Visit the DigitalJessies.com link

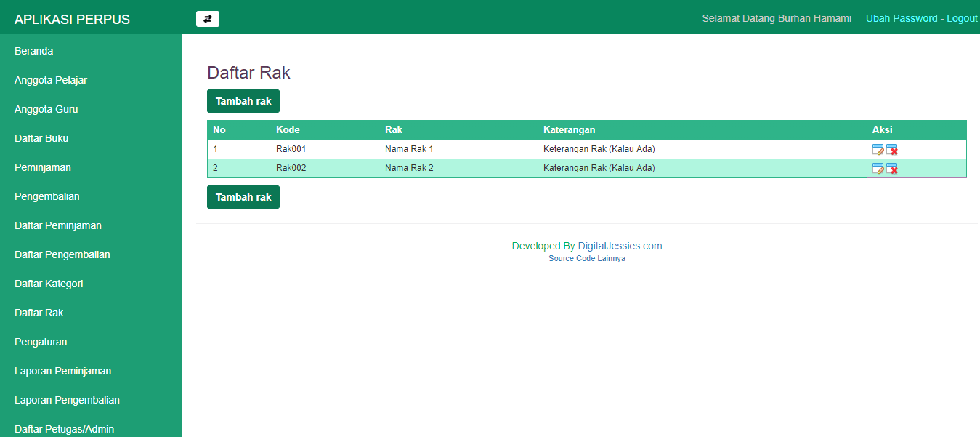tap(620, 246)
